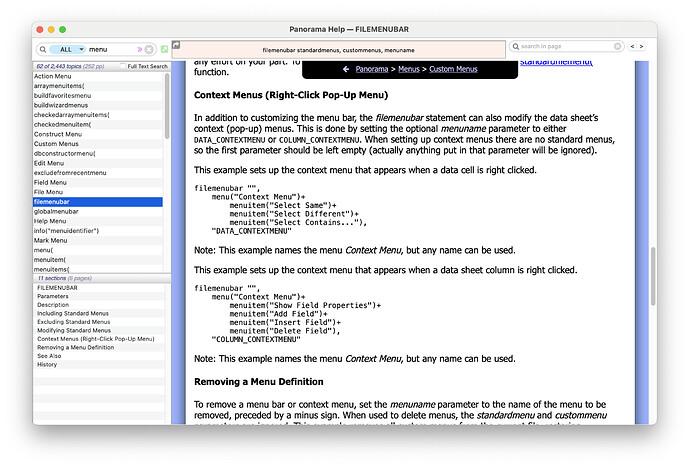Open the Menus breadcrumb link
The width and height of the screenshot is (689, 467).
[409, 69]
